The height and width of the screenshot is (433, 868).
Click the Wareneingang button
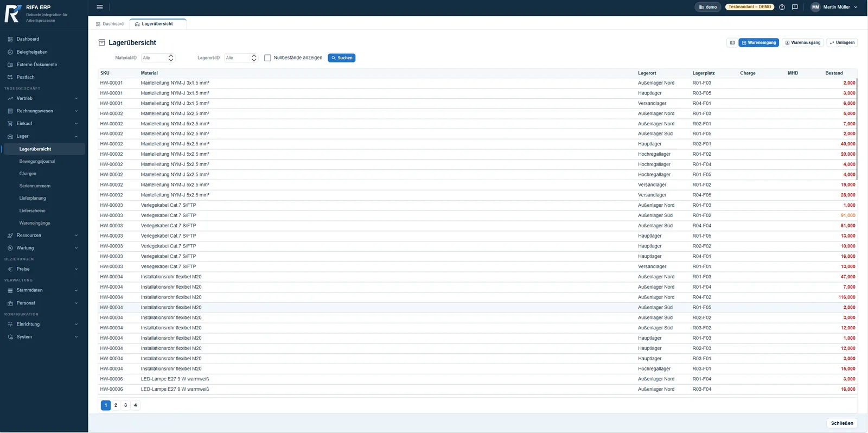[x=758, y=42]
